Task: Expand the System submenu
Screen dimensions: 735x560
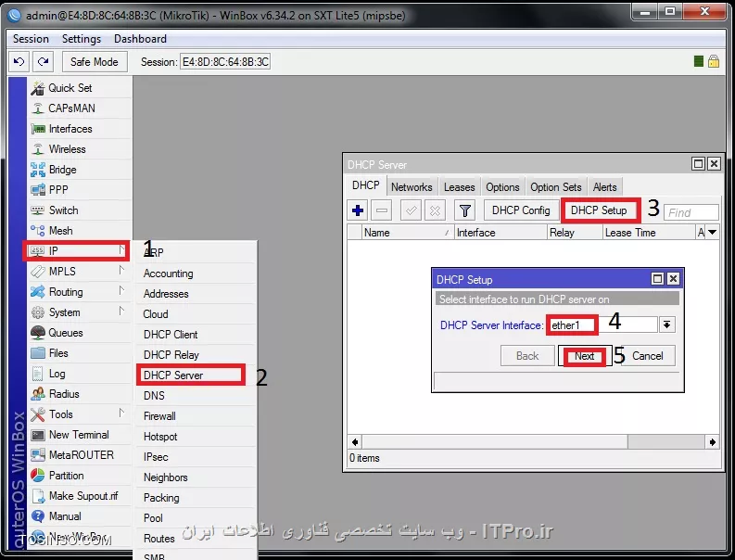Action: [79, 312]
